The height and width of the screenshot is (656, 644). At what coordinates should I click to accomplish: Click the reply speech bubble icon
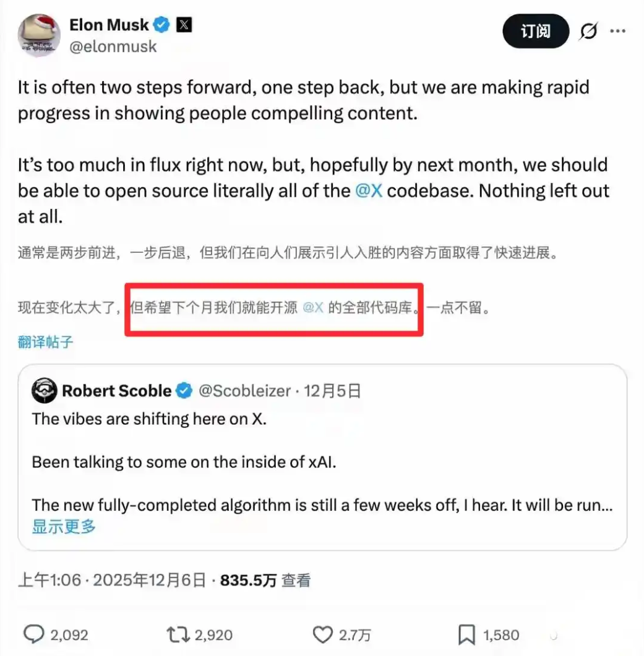click(34, 634)
